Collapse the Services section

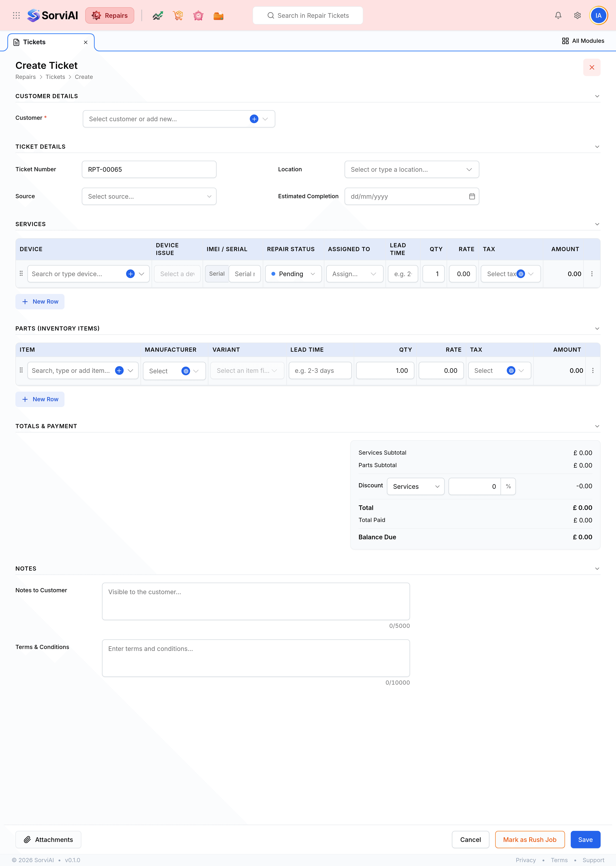coord(597,224)
